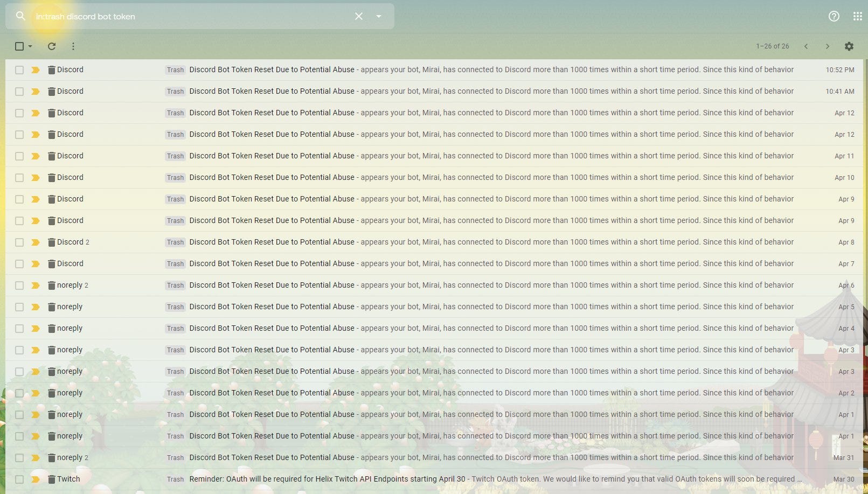The width and height of the screenshot is (868, 494).
Task: Click the Trash label on the Apr 6 email
Action: [175, 286]
